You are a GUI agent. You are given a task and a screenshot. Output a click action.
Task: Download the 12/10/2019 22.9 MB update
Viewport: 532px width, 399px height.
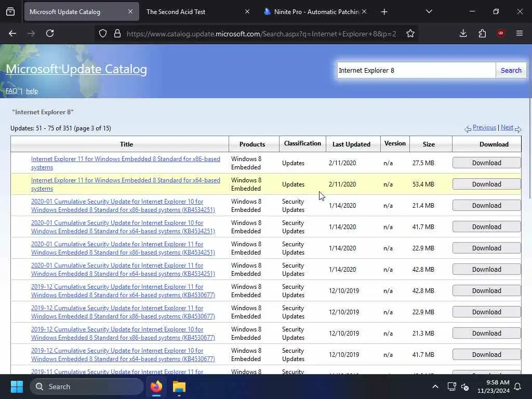[486, 312]
